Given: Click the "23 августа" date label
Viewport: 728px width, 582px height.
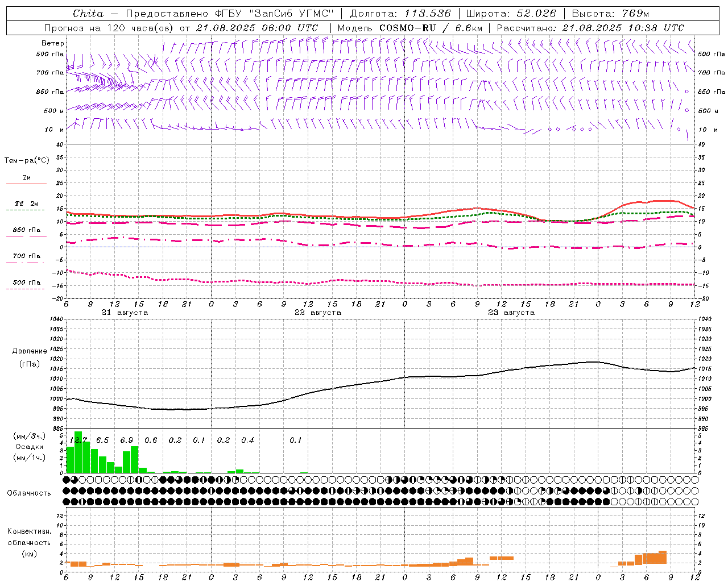Looking at the screenshot, I should click(x=511, y=313).
